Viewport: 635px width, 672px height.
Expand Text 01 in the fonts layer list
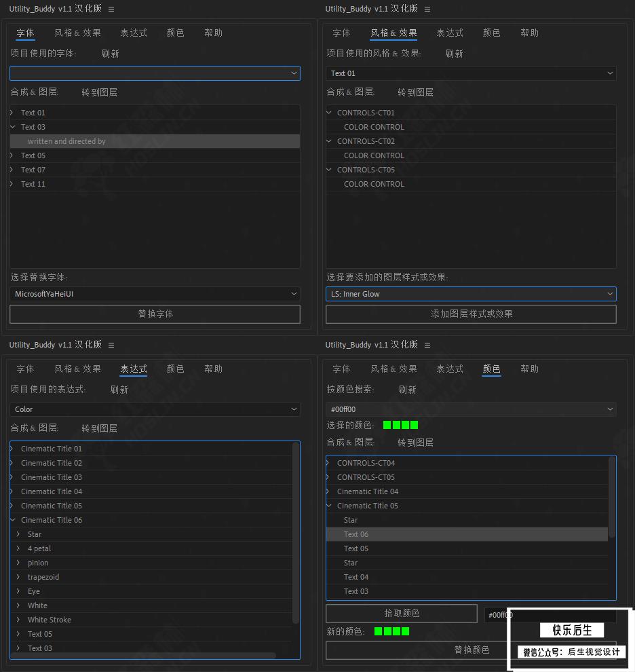(x=12, y=113)
